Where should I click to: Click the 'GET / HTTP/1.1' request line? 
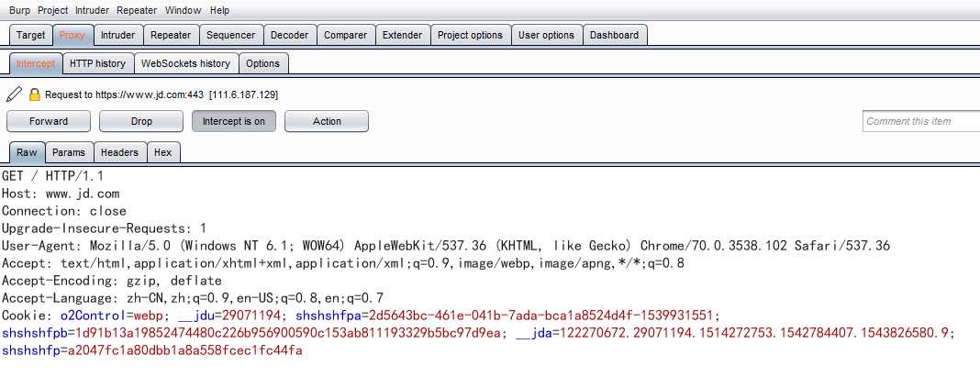[52, 176]
